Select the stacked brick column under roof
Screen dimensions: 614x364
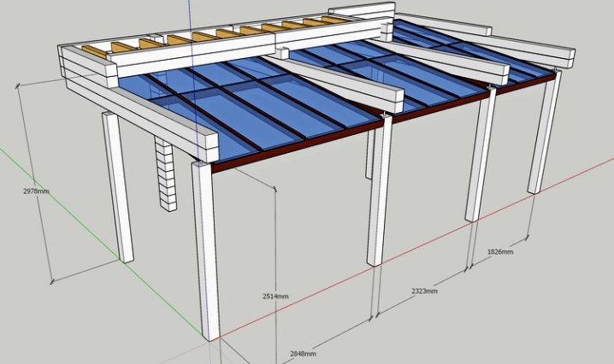pyautogui.click(x=165, y=173)
